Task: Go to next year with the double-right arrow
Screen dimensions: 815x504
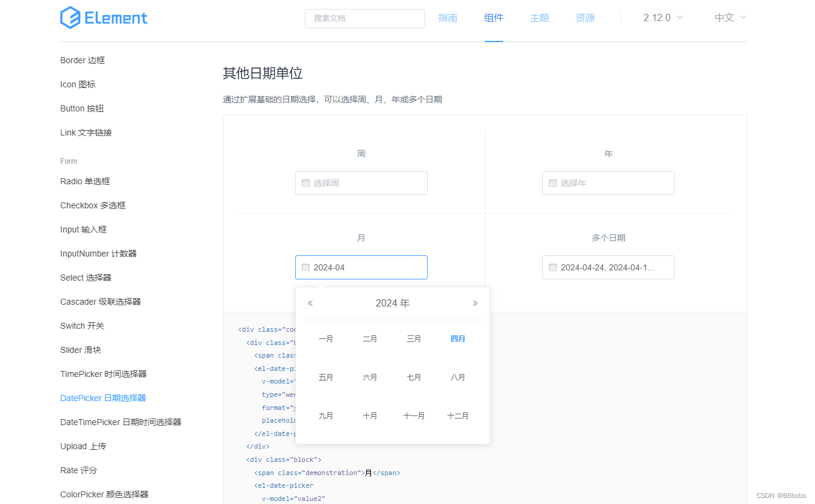Action: [x=475, y=303]
